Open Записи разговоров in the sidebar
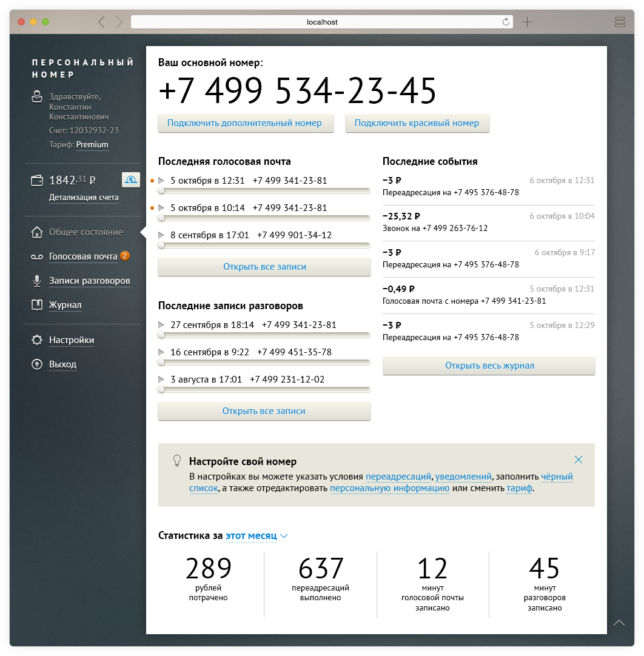The height and width of the screenshot is (656, 644). (90, 281)
